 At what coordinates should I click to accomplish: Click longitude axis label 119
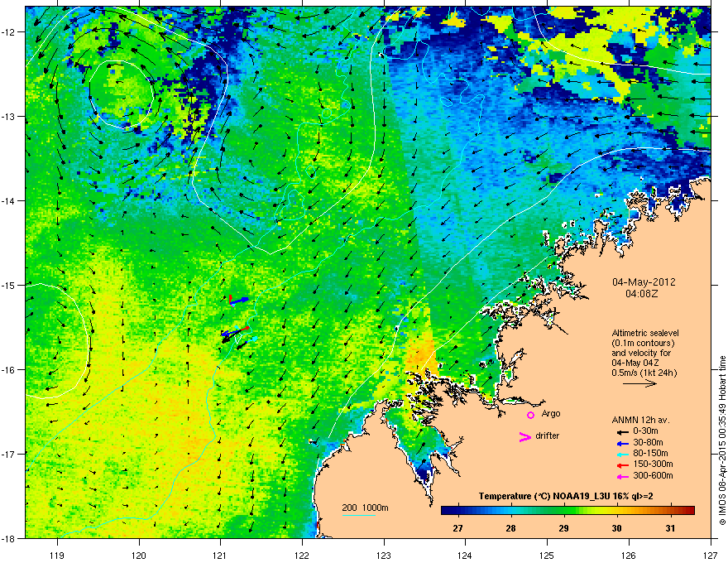click(x=57, y=555)
